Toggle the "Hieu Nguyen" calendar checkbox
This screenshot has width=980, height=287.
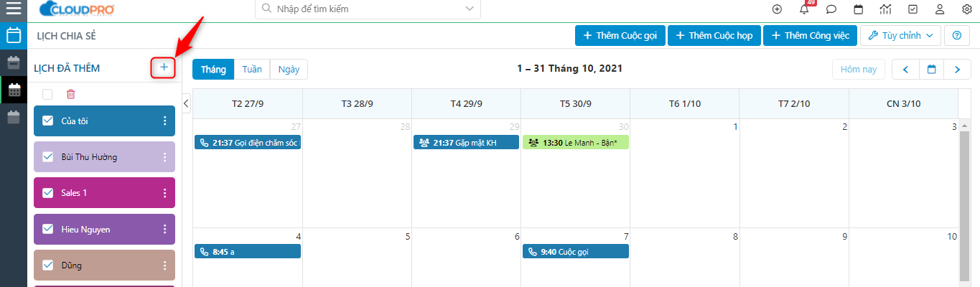coord(48,229)
